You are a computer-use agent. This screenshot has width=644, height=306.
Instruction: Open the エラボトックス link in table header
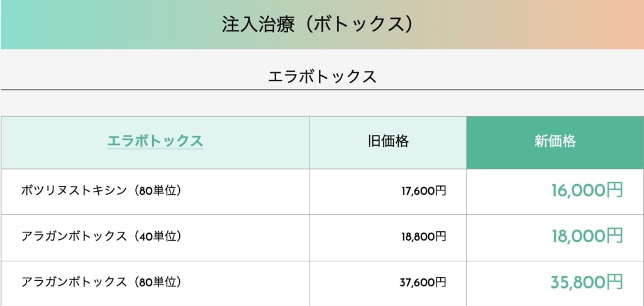[x=155, y=141]
